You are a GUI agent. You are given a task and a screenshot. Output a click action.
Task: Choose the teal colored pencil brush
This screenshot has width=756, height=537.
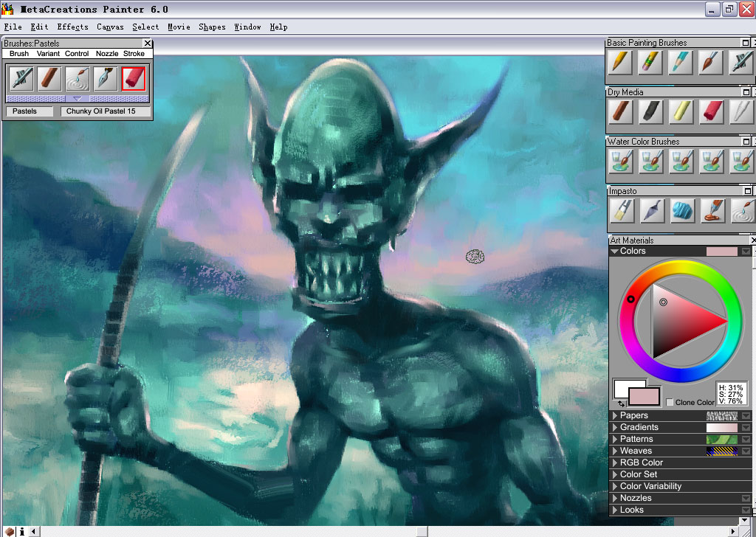click(680, 62)
